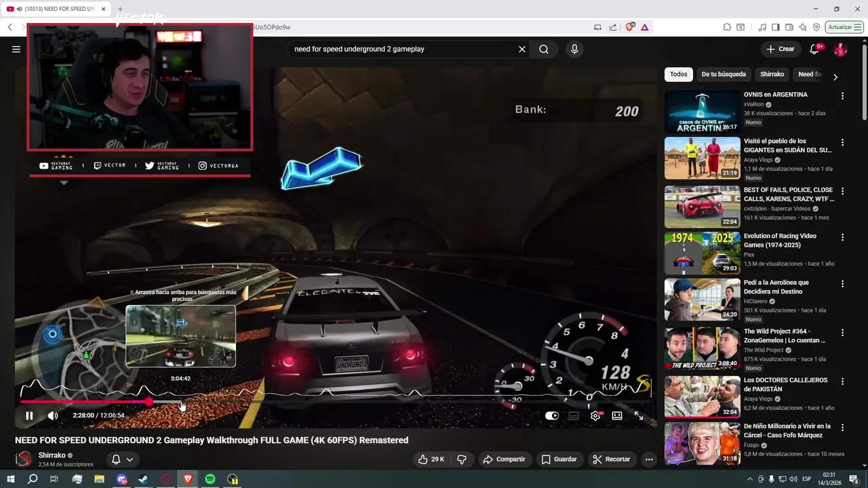Click the seek preview thumbnail at 3:04:42
This screenshot has width=868, height=488.
coord(180,336)
